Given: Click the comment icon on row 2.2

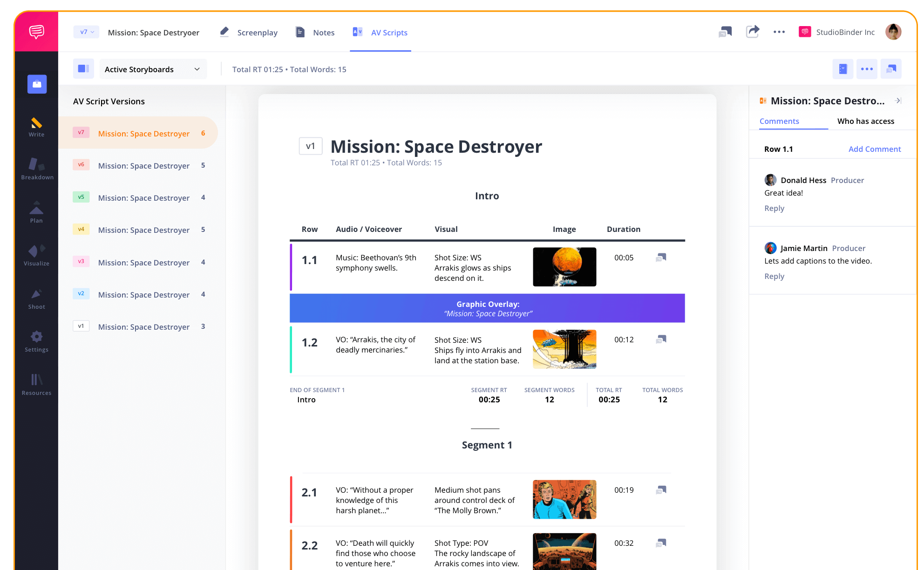Looking at the screenshot, I should coord(660,543).
